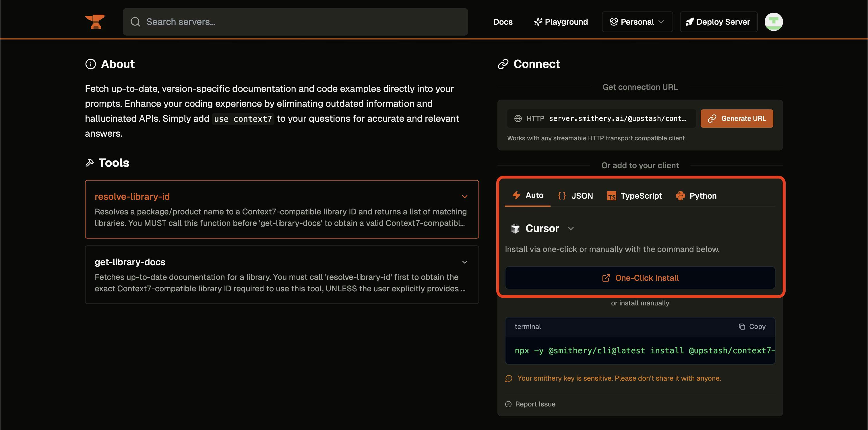Click the 'terminal' label in code block

tap(528, 327)
